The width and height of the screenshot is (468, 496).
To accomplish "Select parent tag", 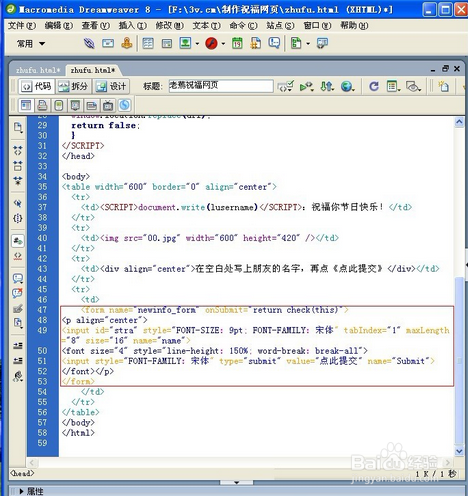I will (18, 203).
